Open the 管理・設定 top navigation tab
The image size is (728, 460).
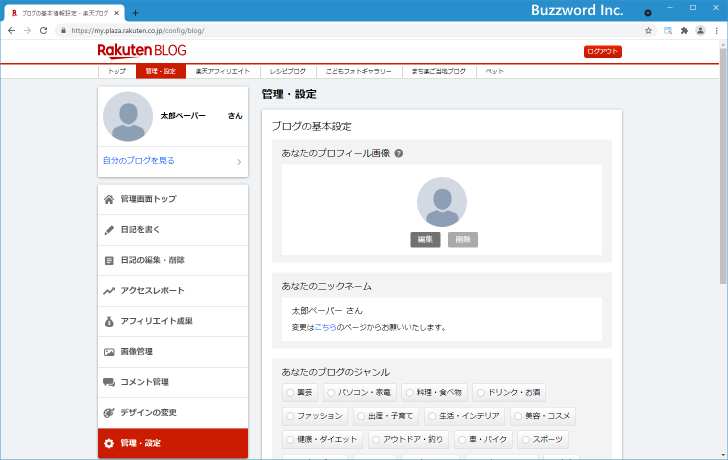tap(161, 71)
